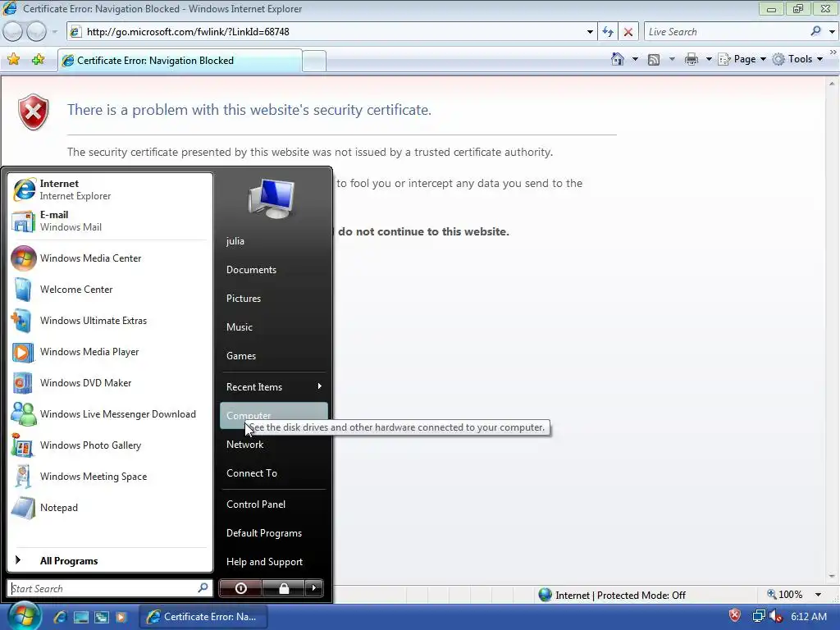
Task: Click Certificate Error taskbar button
Action: click(x=203, y=617)
